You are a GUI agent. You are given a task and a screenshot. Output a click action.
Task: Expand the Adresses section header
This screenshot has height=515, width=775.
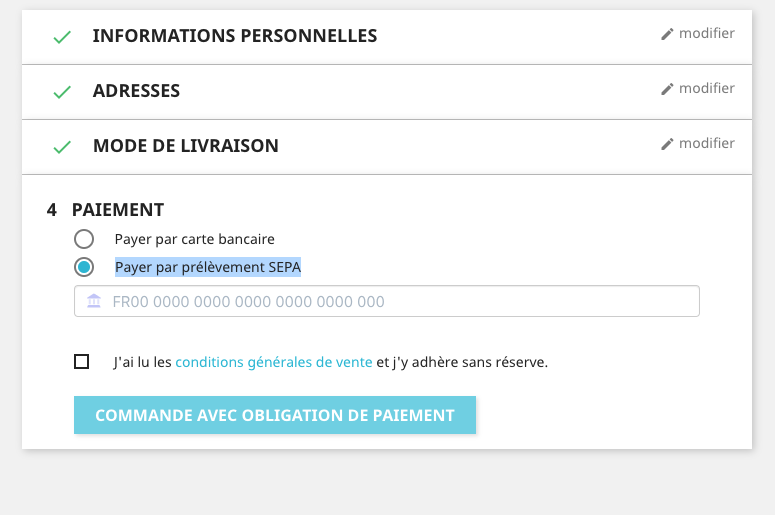point(136,91)
